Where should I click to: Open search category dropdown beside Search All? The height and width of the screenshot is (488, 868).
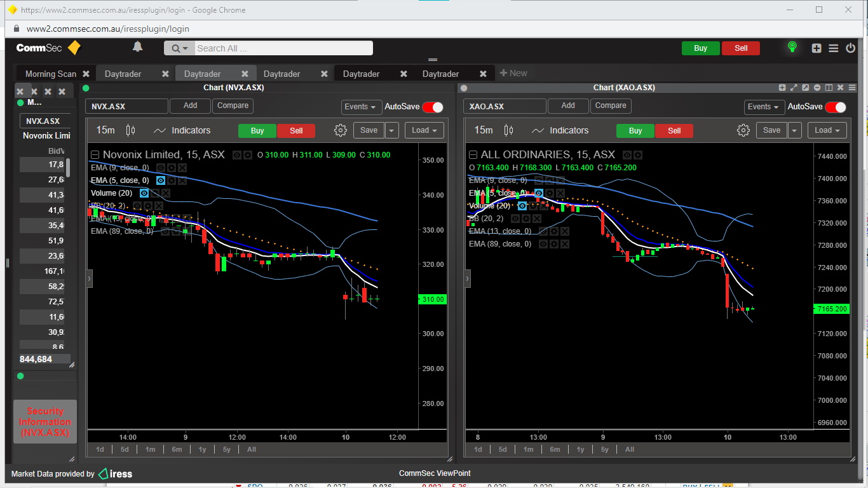point(180,48)
